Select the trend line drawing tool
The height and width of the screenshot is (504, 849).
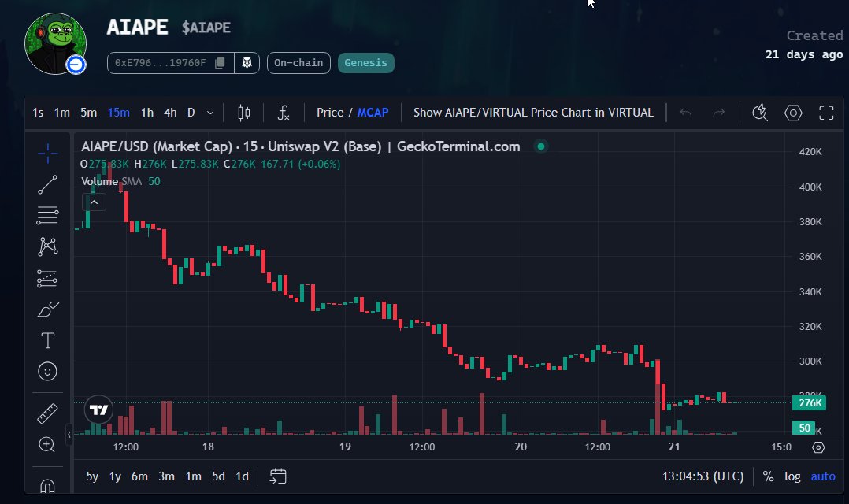click(x=47, y=184)
